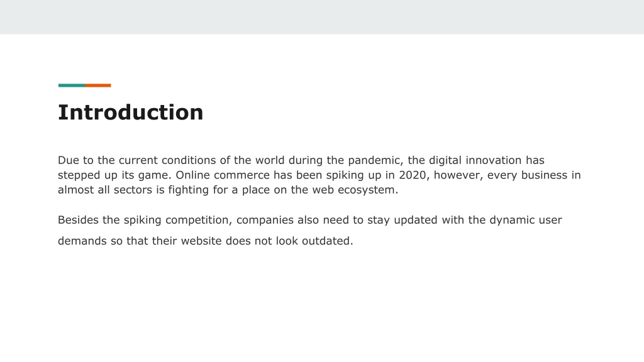
Task: Click the word 'pandemic' in first paragraph
Action: click(x=374, y=160)
